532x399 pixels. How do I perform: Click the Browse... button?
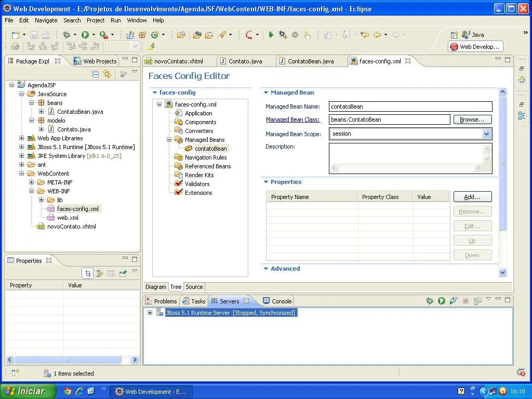tap(472, 119)
